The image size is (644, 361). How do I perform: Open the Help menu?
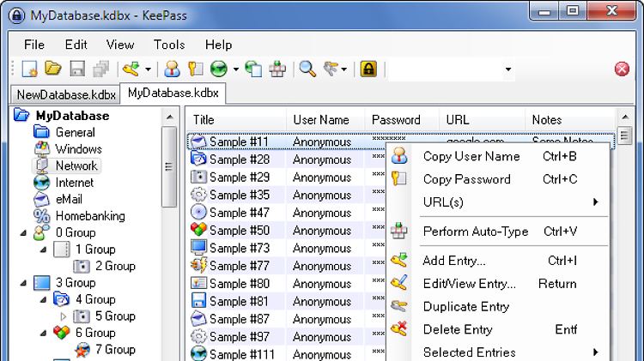[x=218, y=45]
